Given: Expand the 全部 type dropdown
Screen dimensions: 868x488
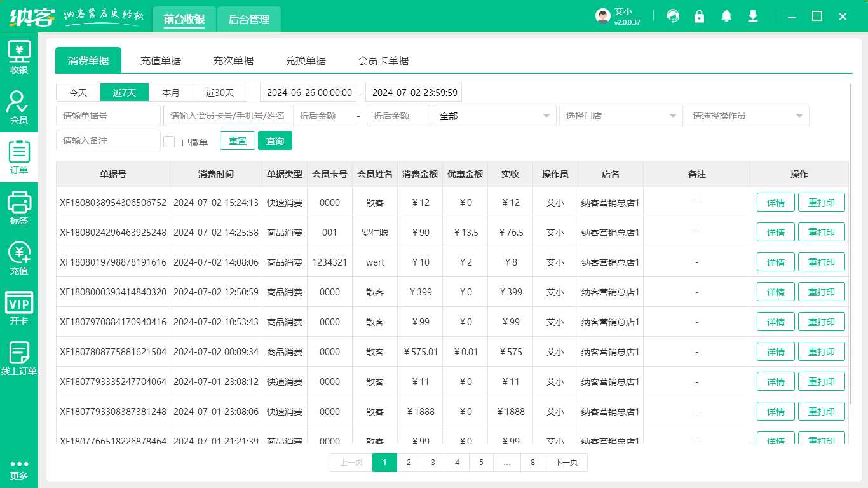Looking at the screenshot, I should [494, 116].
